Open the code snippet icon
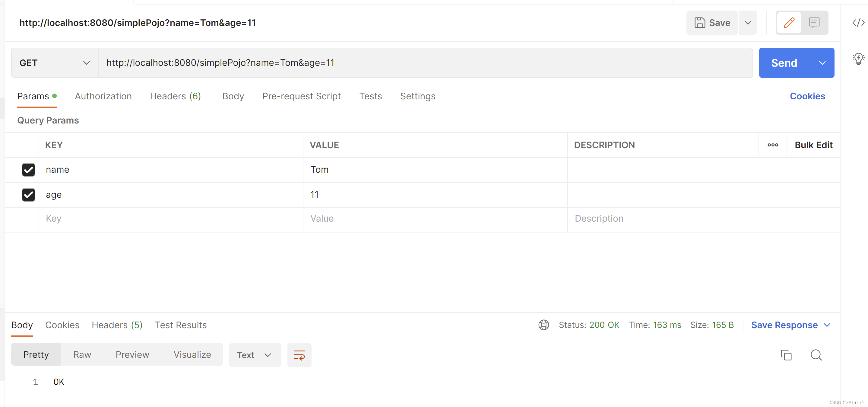868x407 pixels. [x=858, y=23]
